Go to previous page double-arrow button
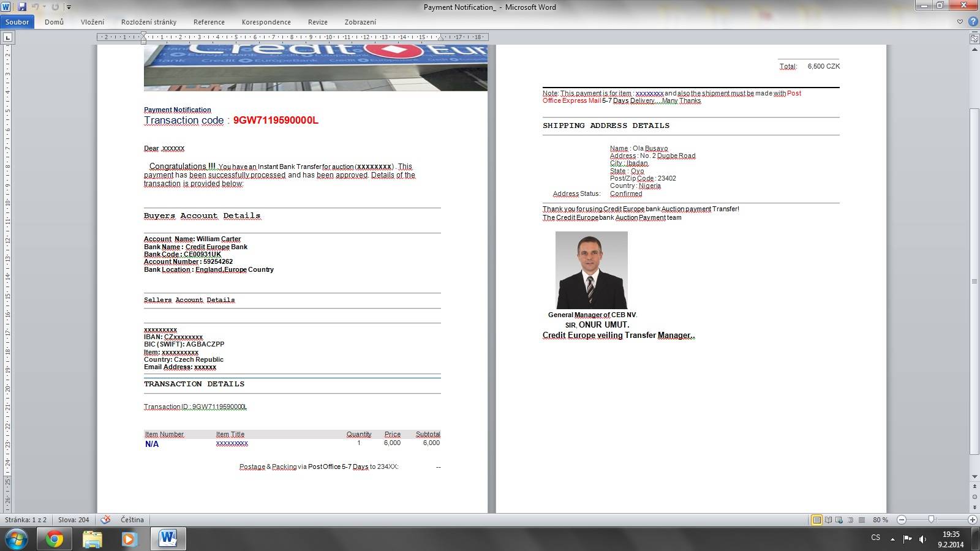This screenshot has width=980, height=551. pyautogui.click(x=974, y=487)
